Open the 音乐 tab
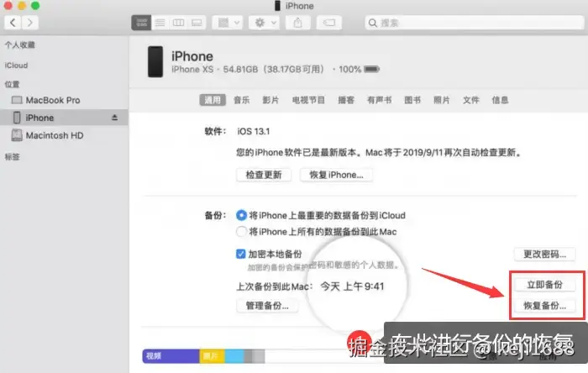The height and width of the screenshot is (373, 588). (242, 100)
